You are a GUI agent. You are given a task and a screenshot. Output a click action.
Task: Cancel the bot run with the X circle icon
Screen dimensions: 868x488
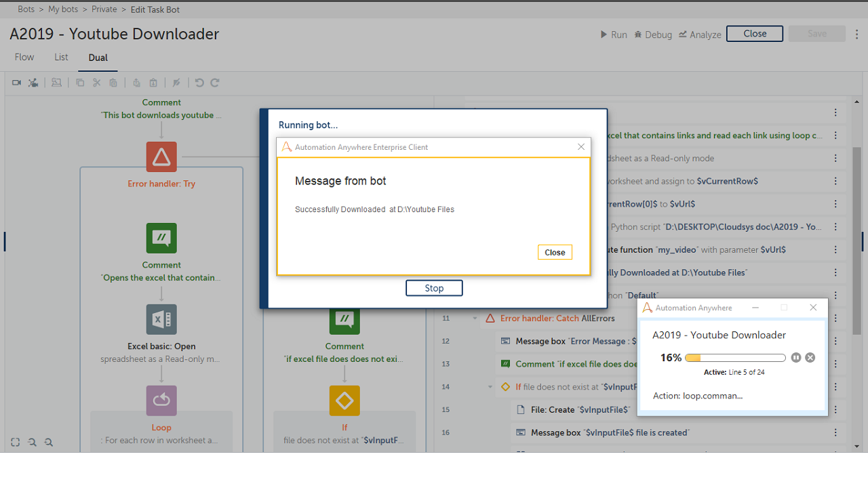(810, 357)
